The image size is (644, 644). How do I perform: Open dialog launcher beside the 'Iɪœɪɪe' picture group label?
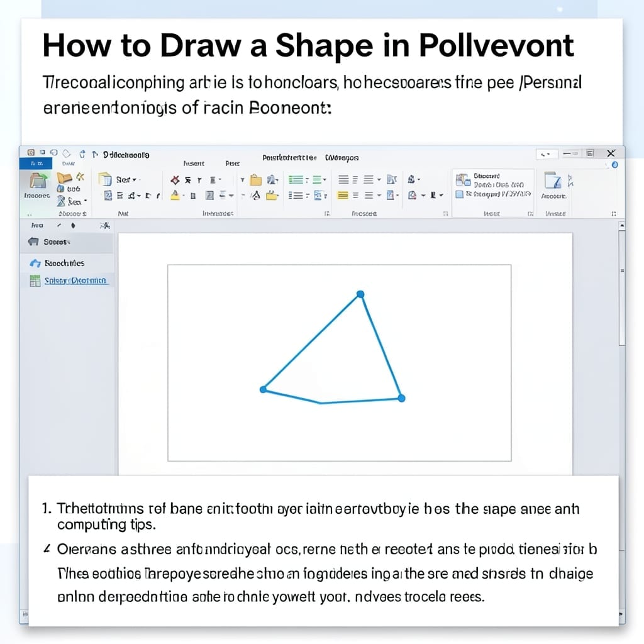coord(530,214)
